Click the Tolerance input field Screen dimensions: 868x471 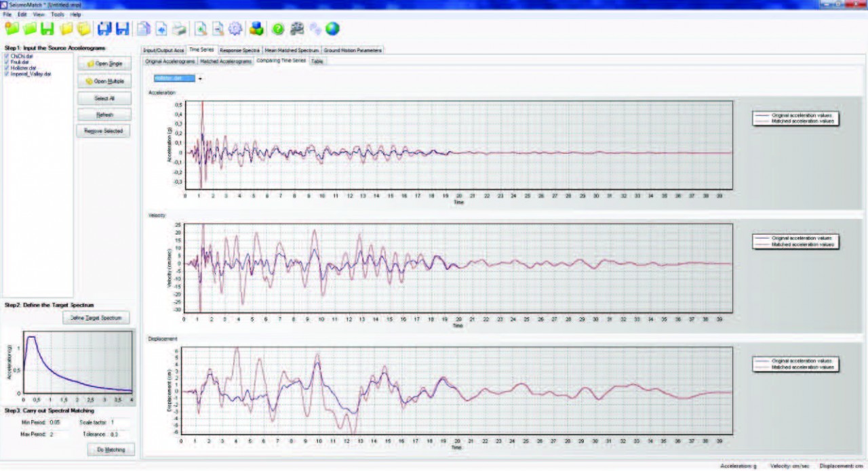119,434
